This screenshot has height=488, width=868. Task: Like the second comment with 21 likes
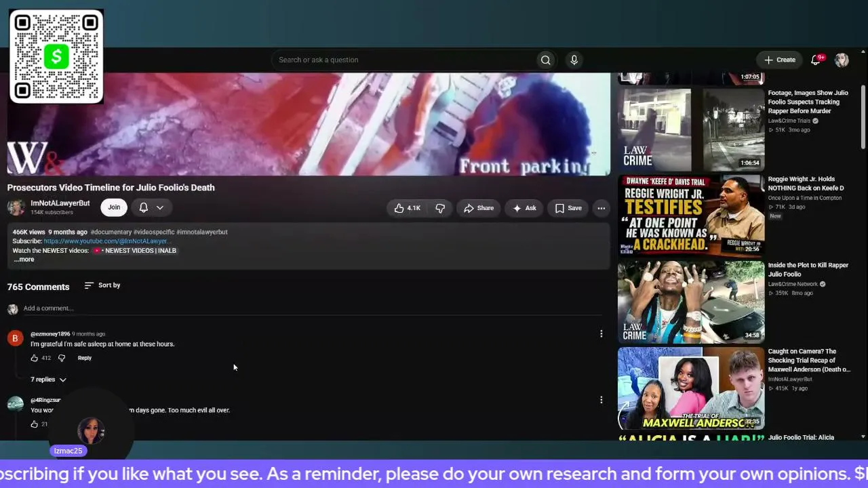35,424
